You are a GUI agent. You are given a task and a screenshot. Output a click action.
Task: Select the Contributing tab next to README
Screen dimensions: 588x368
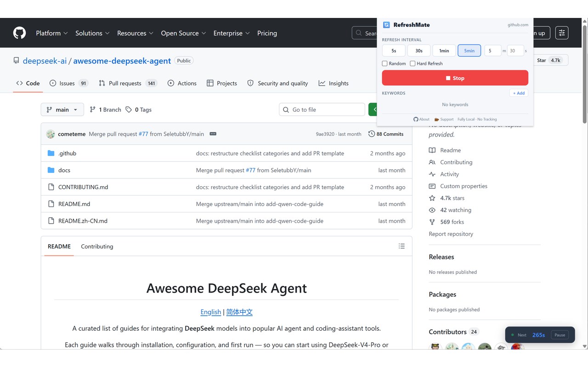97,247
